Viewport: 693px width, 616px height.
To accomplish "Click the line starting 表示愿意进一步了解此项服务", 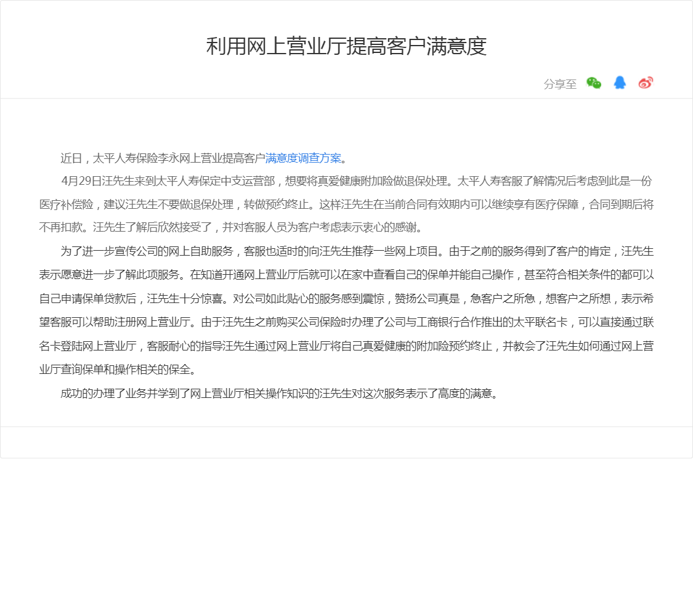I will click(346, 275).
